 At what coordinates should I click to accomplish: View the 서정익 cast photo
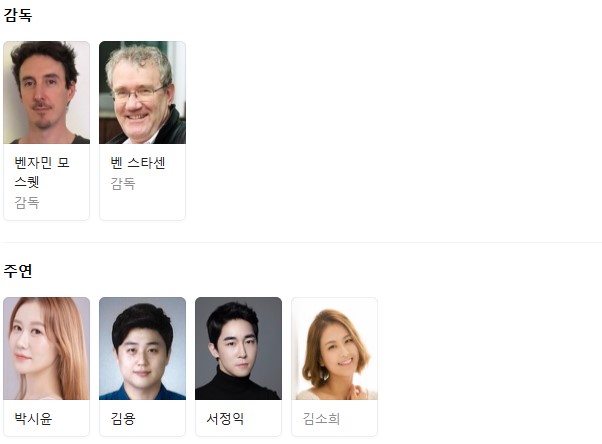point(238,348)
